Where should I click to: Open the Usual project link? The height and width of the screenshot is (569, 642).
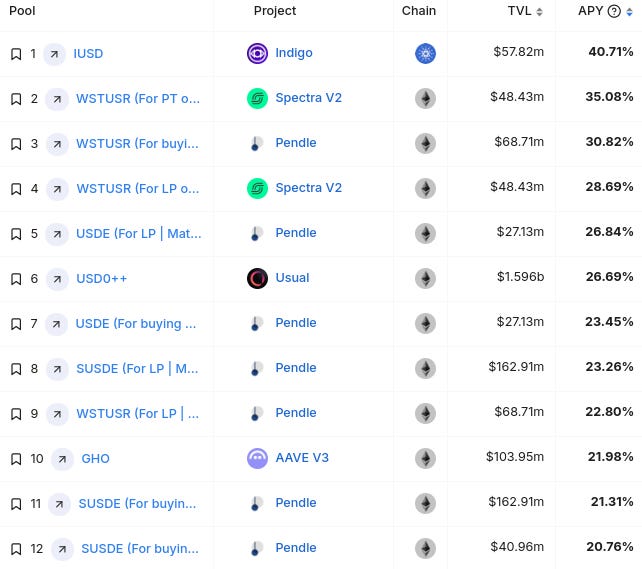[292, 278]
